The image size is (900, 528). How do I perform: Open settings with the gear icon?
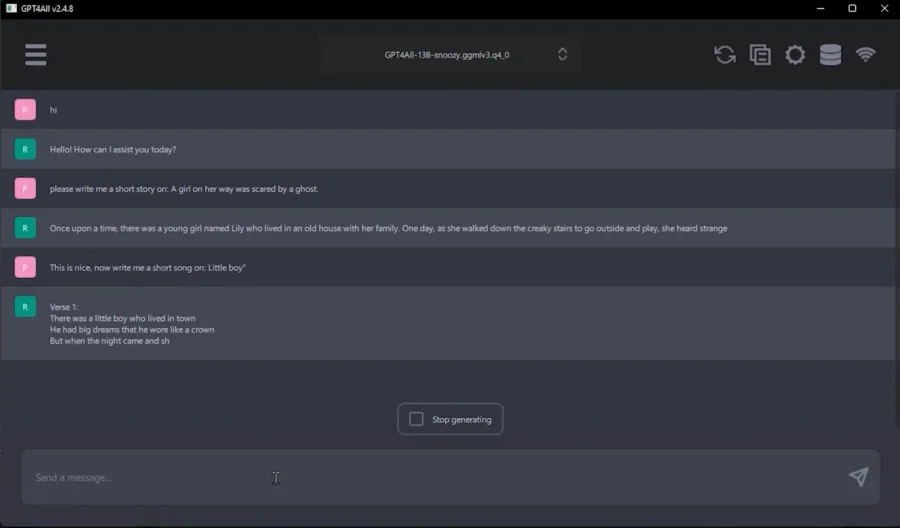pyautogui.click(x=795, y=55)
